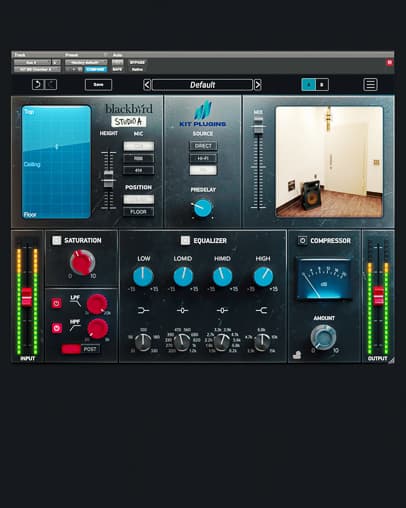Click the Safe button in host header
Viewport: 406px width, 508px height.
(117, 69)
